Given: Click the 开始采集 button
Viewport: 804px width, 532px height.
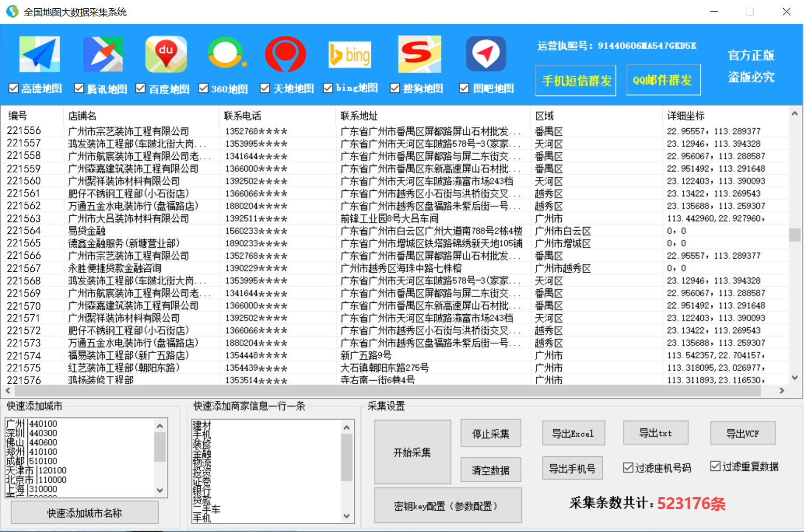Looking at the screenshot, I should [x=412, y=452].
